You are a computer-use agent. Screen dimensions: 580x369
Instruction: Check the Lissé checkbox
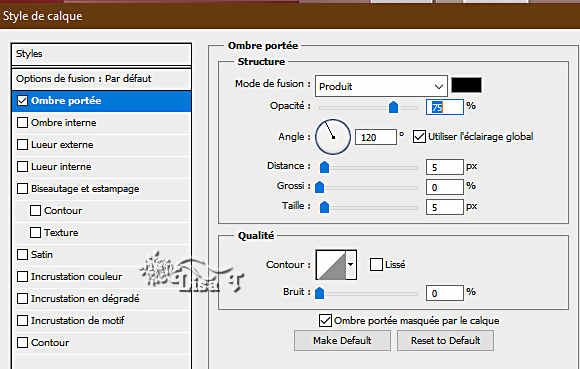pyautogui.click(x=376, y=264)
